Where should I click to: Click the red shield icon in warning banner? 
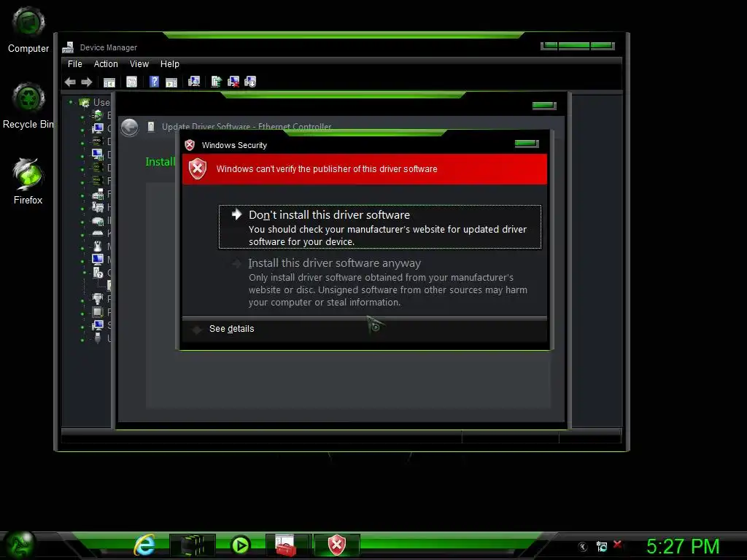pyautogui.click(x=197, y=168)
